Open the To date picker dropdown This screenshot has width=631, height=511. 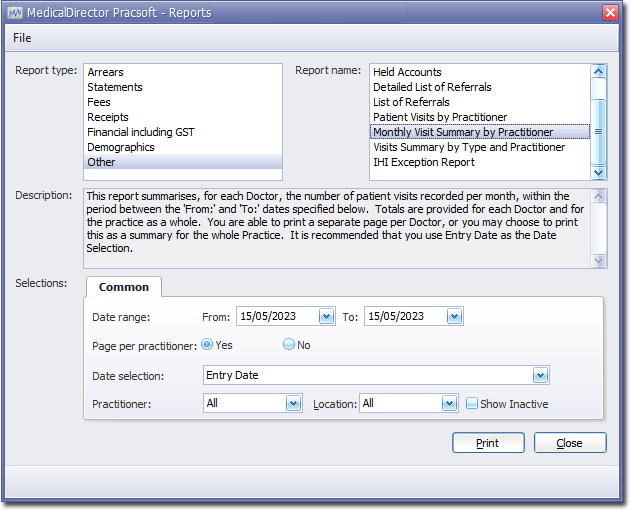click(x=453, y=316)
